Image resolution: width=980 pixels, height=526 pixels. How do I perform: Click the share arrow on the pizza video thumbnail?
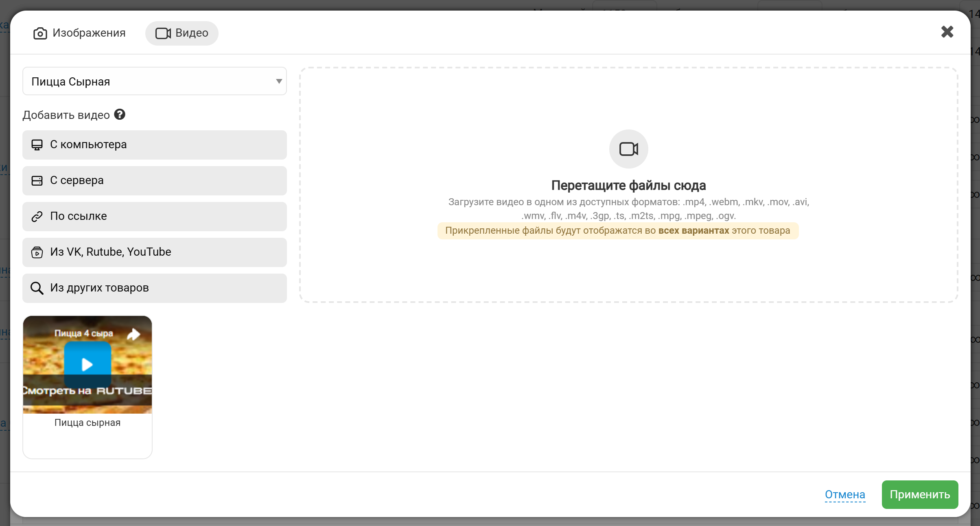(x=133, y=334)
